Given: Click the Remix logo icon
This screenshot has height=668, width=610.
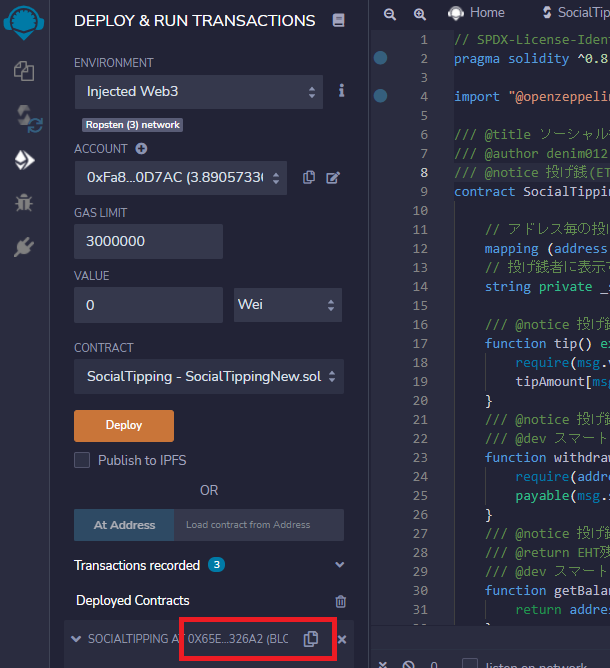Looking at the screenshot, I should pos(24,23).
